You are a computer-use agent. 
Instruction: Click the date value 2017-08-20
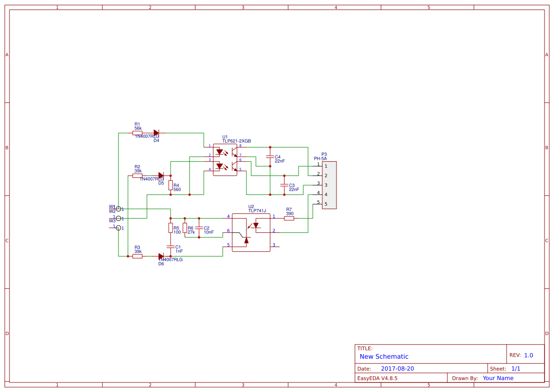pos(397,369)
